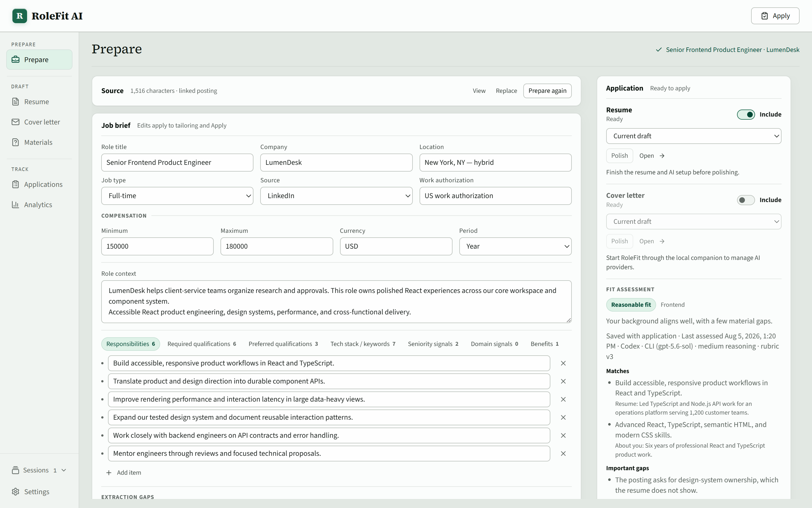Open Cover letter in the sidebar
Viewport: 812px width, 508px height.
click(x=39, y=122)
